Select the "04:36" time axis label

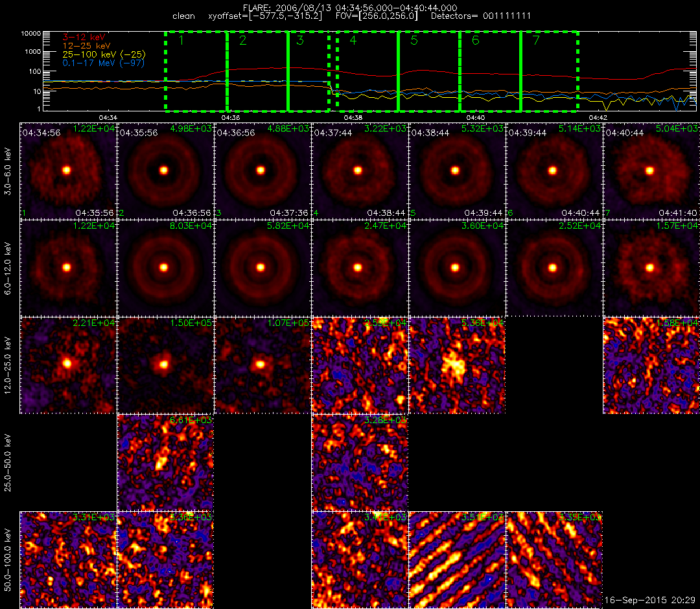click(230, 117)
